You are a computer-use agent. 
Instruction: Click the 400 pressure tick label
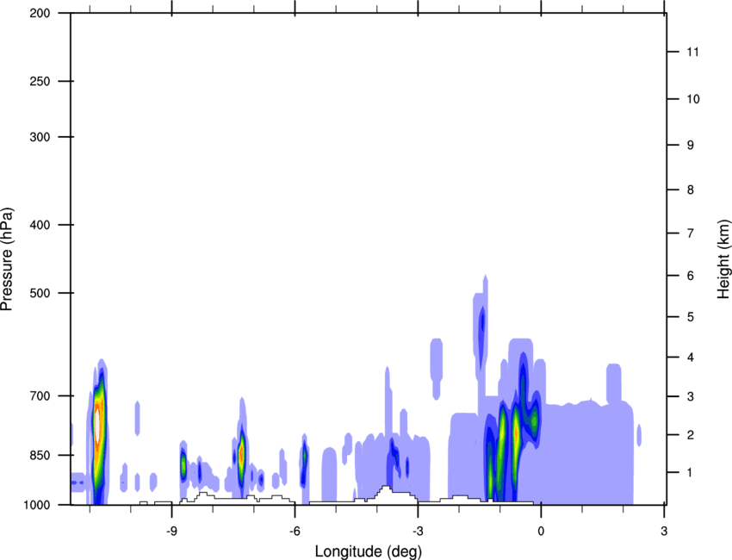point(40,225)
